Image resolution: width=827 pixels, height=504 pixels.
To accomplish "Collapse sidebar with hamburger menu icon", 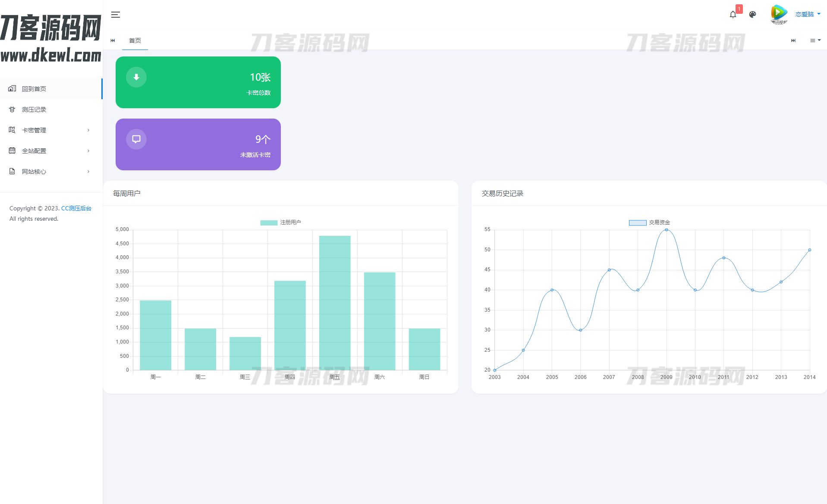I will 115,15.
